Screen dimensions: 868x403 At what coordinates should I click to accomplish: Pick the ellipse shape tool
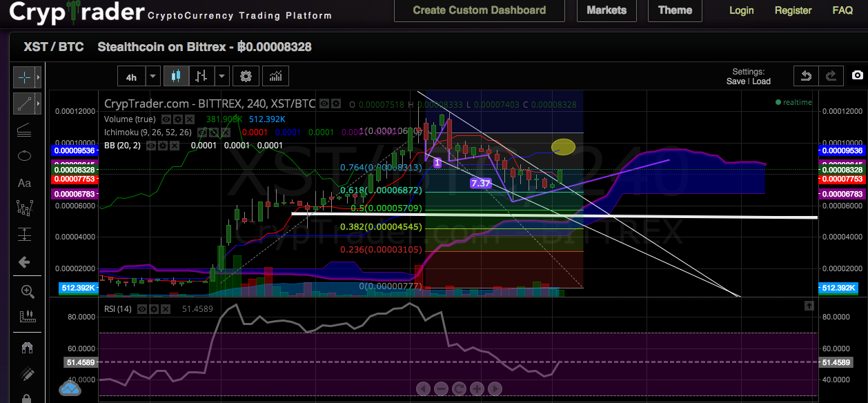coord(24,156)
